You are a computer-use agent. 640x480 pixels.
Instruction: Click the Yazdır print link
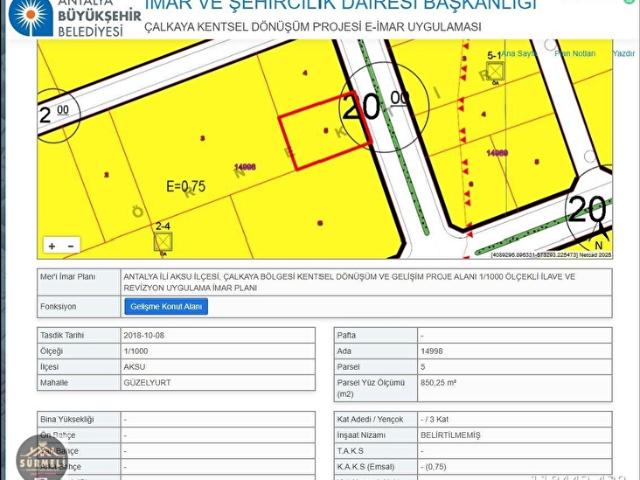pyautogui.click(x=623, y=53)
